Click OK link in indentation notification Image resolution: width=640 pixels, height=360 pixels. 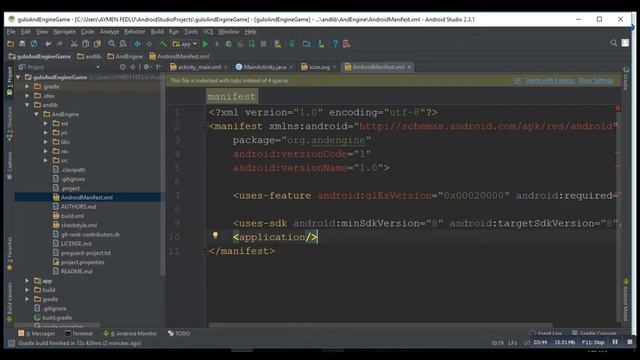[517, 80]
